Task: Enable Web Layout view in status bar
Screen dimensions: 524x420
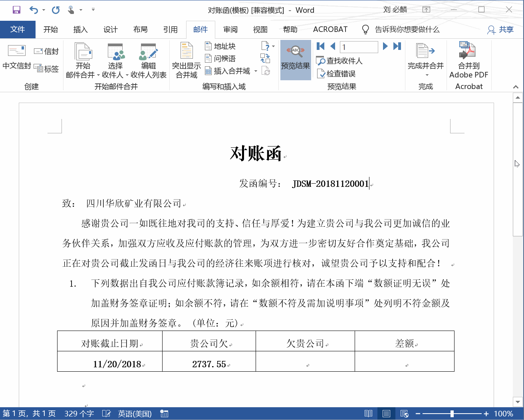Action: (403, 413)
